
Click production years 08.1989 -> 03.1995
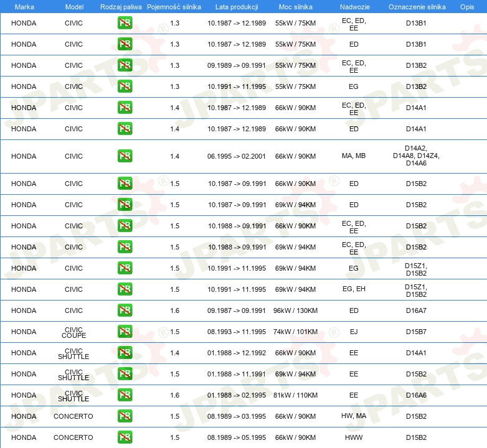[x=237, y=416]
